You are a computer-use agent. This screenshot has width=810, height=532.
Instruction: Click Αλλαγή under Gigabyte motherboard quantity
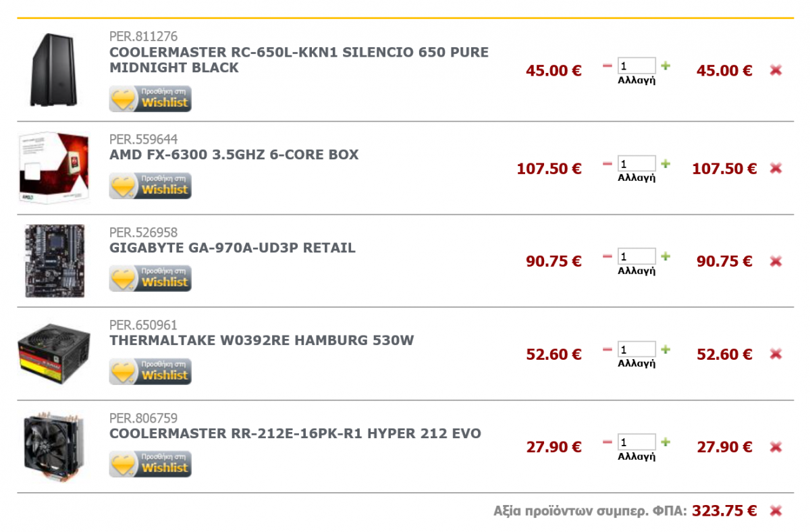pos(637,271)
